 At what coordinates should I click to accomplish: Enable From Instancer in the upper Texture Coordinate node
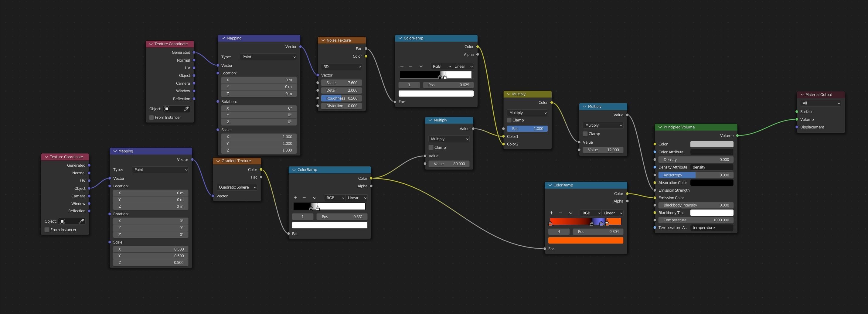pos(151,118)
